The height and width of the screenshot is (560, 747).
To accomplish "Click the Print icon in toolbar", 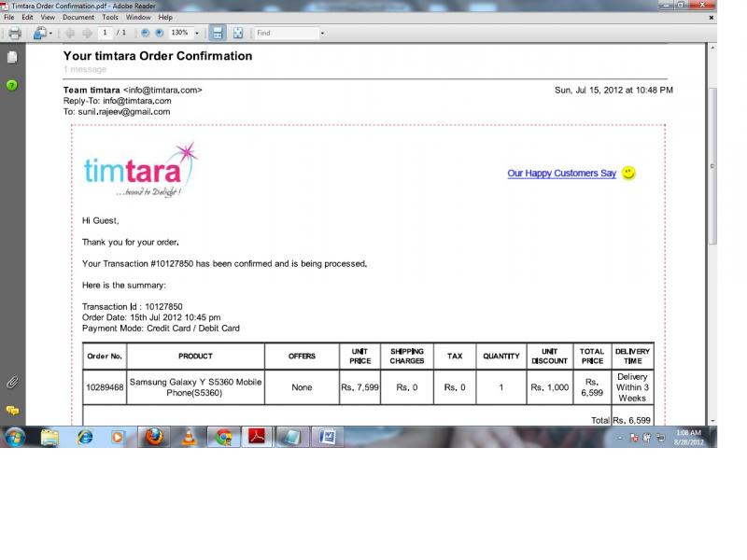I will coord(15,33).
